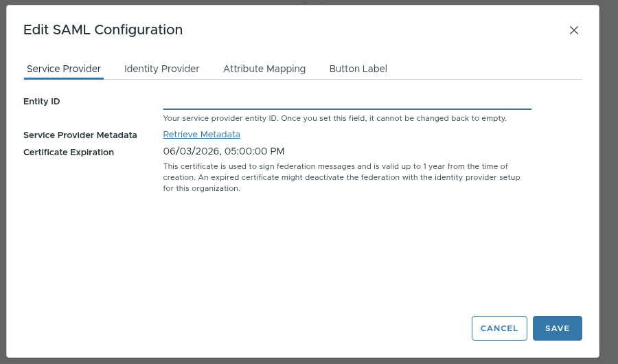618x364 pixels.
Task: Click the Certificate Expiration label
Action: click(69, 152)
